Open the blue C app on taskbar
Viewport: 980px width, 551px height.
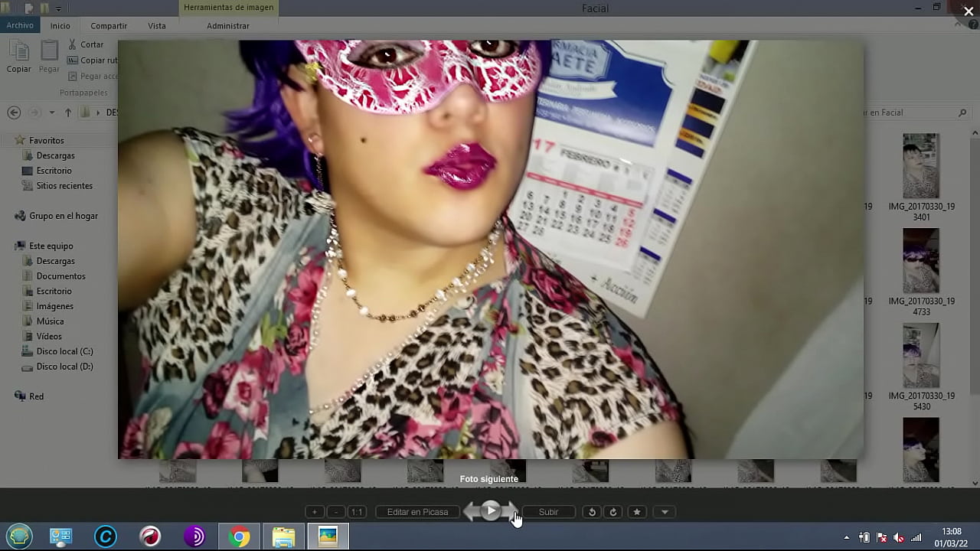point(105,537)
